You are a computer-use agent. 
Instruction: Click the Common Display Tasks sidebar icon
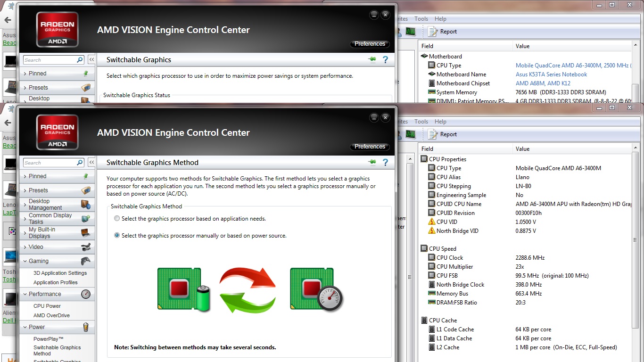pyautogui.click(x=85, y=219)
